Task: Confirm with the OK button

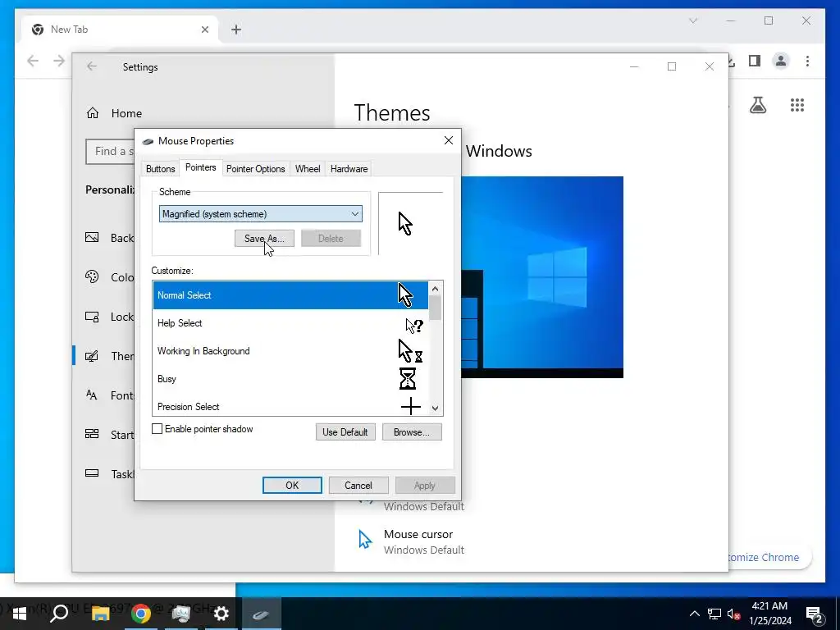Action: tap(292, 486)
